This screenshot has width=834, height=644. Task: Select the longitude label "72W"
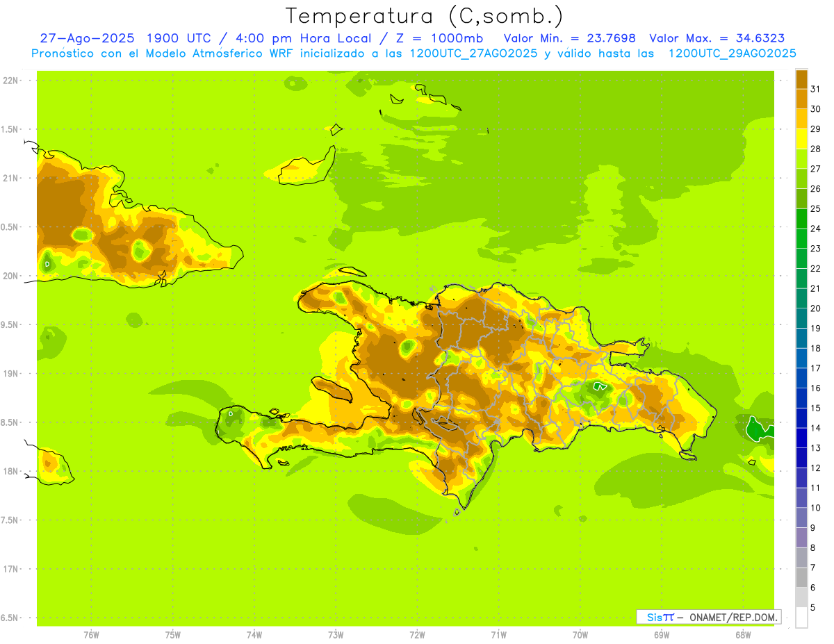point(417,635)
